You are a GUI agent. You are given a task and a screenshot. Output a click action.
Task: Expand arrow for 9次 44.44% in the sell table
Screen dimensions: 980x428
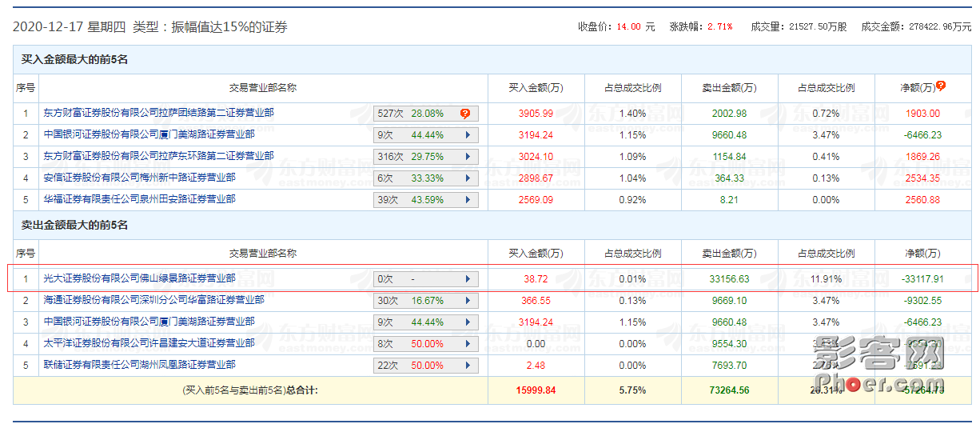pyautogui.click(x=467, y=322)
